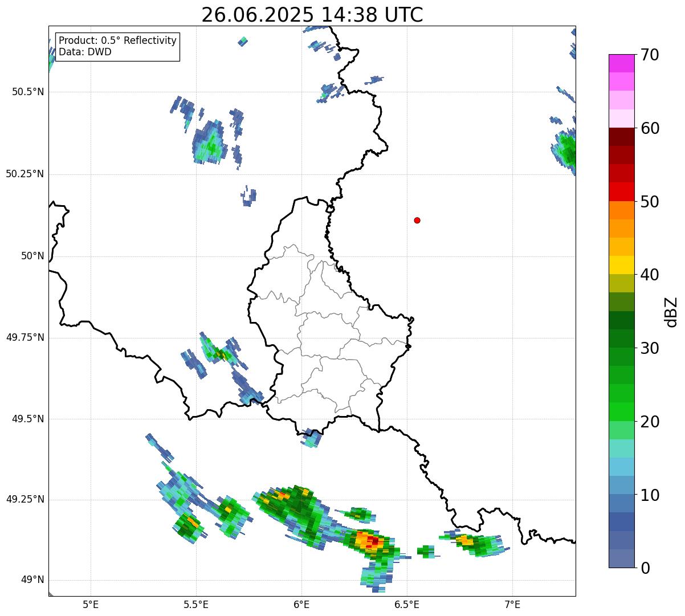685x616 pixels.
Task: Click the colorbar tick label '0'
Action: (x=645, y=568)
